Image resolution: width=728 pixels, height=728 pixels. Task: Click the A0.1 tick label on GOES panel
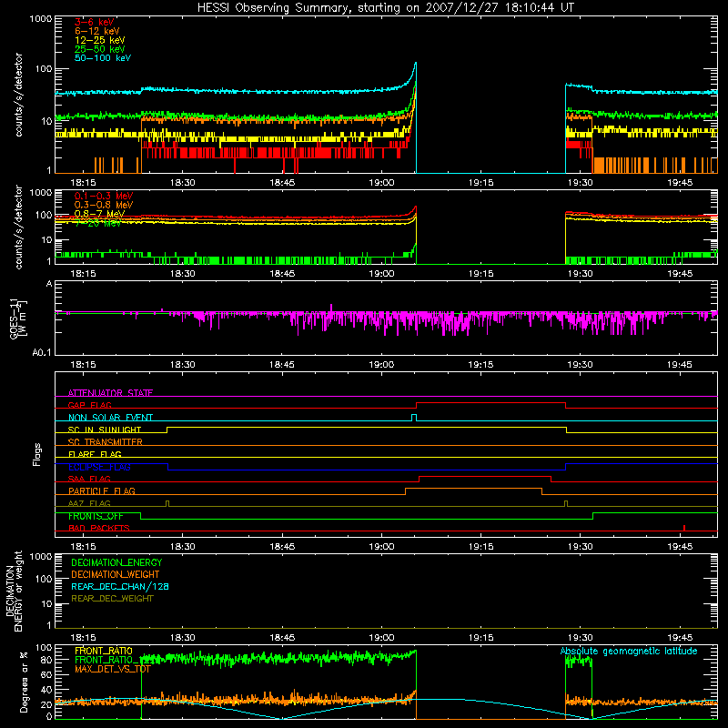click(x=42, y=353)
